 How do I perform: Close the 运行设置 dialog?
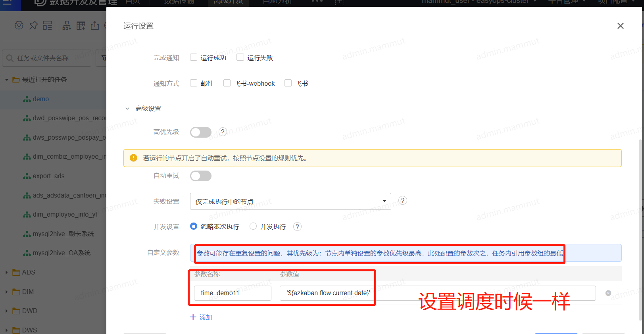pos(621,26)
